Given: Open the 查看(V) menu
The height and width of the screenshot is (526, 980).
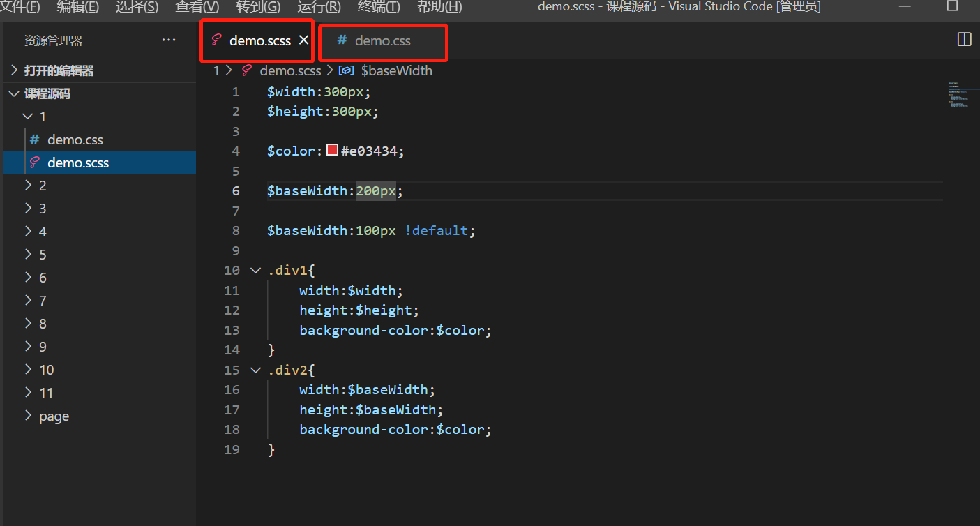Looking at the screenshot, I should click(x=197, y=7).
